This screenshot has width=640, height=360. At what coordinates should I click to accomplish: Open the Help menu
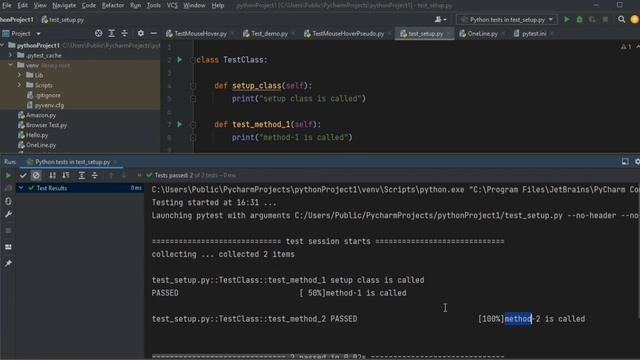(218, 5)
